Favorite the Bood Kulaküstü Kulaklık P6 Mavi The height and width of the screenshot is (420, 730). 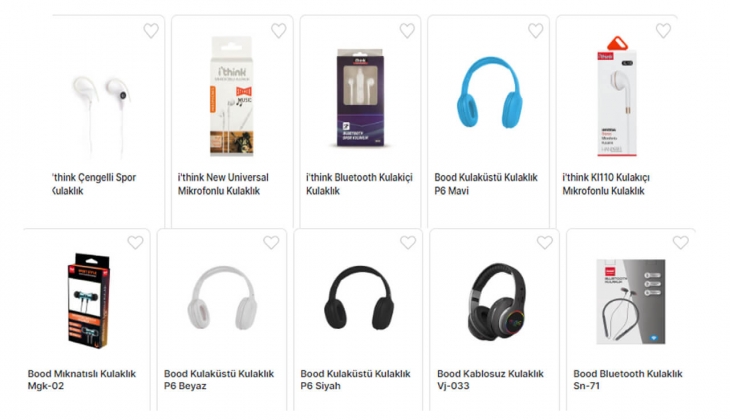535,31
